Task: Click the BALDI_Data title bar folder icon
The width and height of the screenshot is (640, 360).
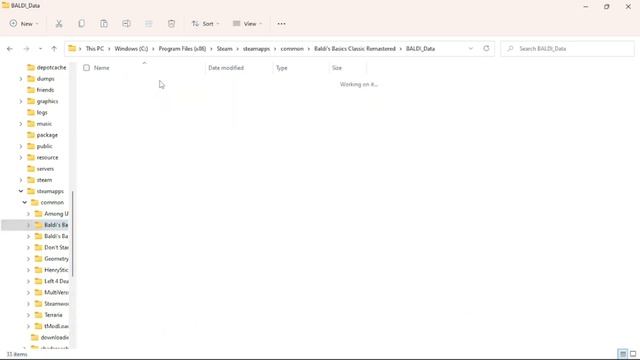Action: [6, 5]
